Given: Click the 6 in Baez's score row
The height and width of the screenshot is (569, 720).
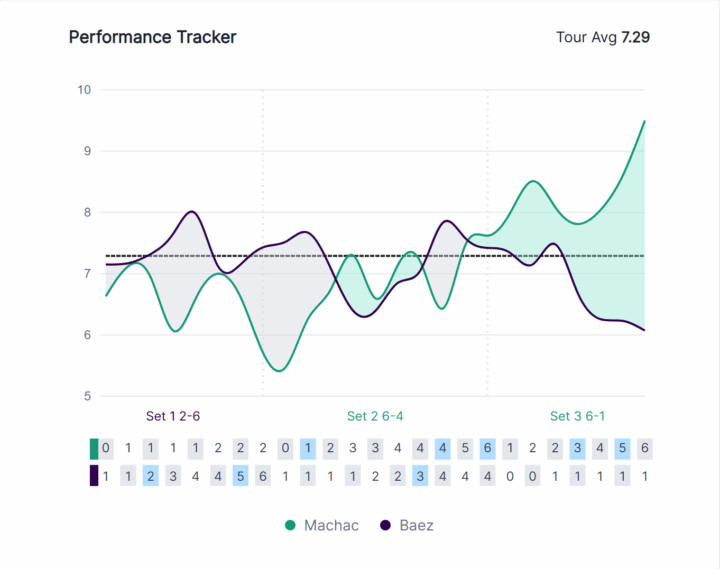Looking at the screenshot, I should [x=263, y=476].
